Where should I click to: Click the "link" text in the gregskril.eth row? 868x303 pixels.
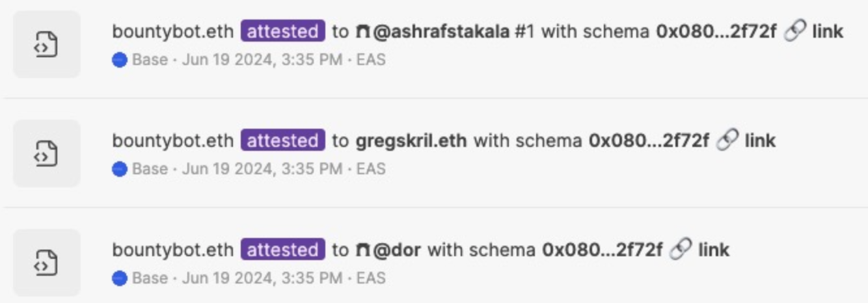[760, 140]
